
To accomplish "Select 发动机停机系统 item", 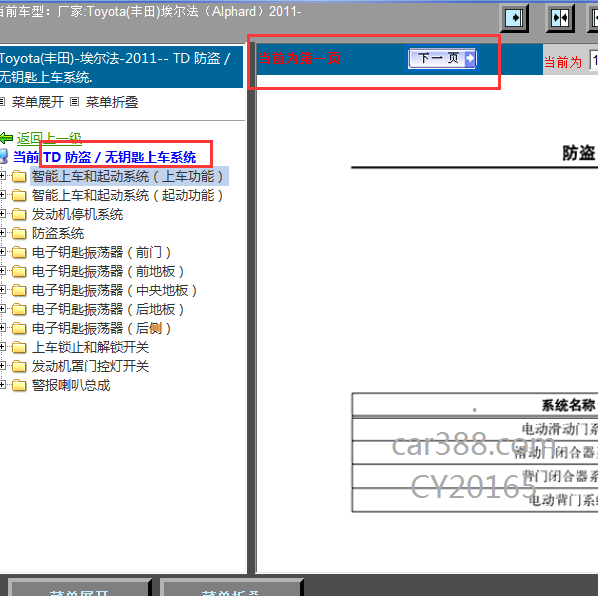I will [x=77, y=214].
